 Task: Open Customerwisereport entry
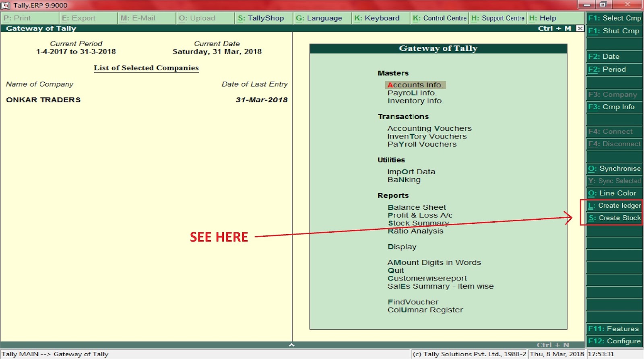point(427,279)
